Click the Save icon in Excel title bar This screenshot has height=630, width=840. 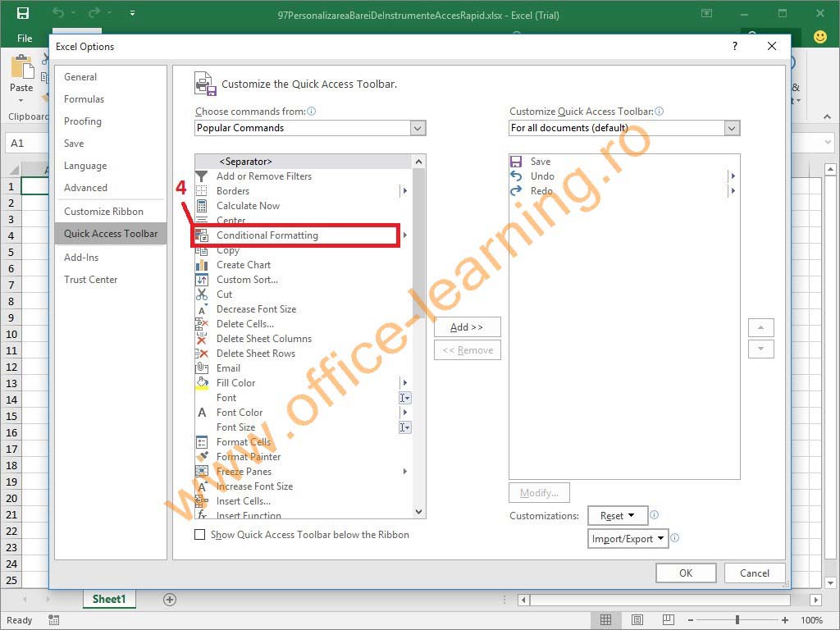tap(22, 14)
